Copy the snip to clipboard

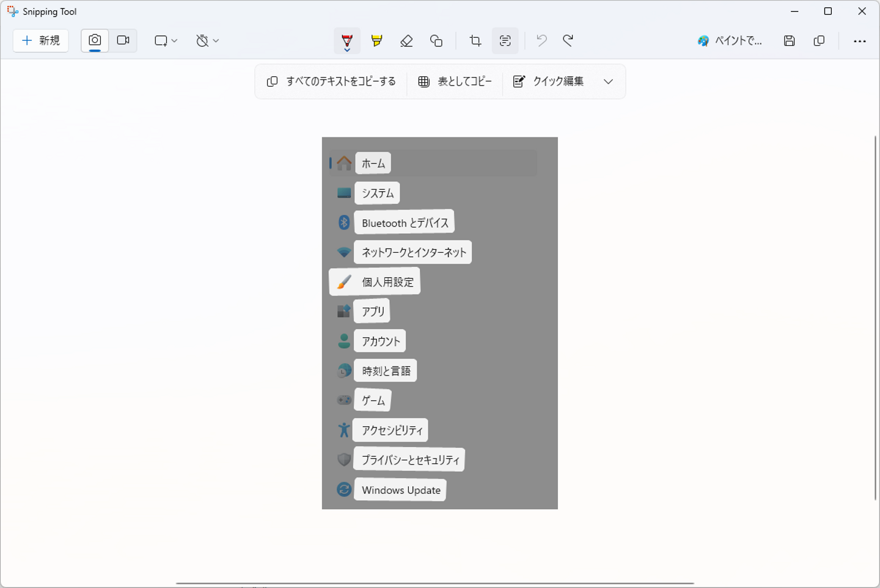pos(820,41)
